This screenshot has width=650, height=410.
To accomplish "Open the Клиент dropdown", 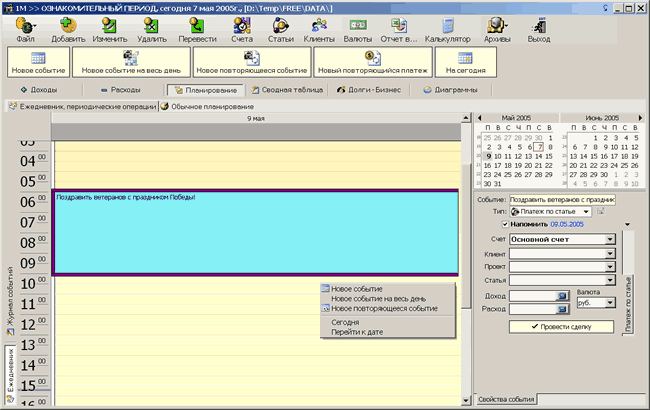I will (610, 254).
